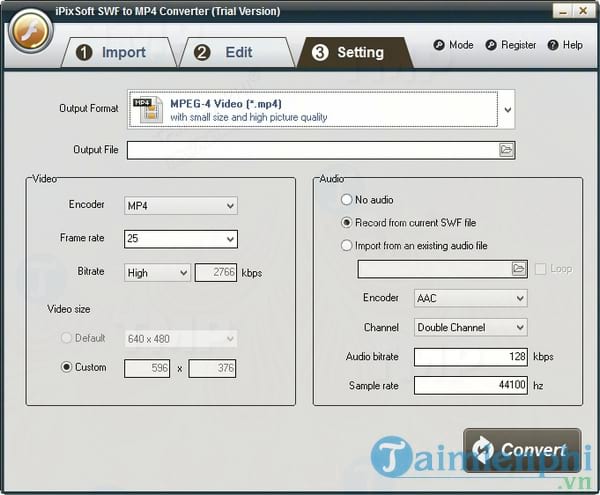Click the custom height 376 field
The width and height of the screenshot is (600, 495).
212,368
